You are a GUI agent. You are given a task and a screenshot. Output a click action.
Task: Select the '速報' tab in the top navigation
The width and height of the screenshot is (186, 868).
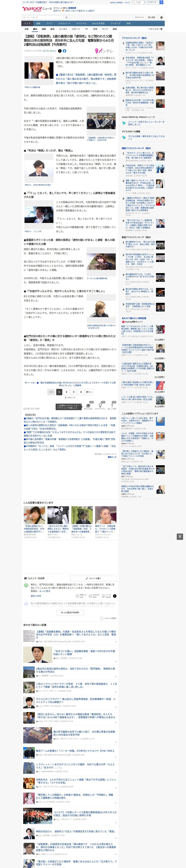click(x=38, y=24)
